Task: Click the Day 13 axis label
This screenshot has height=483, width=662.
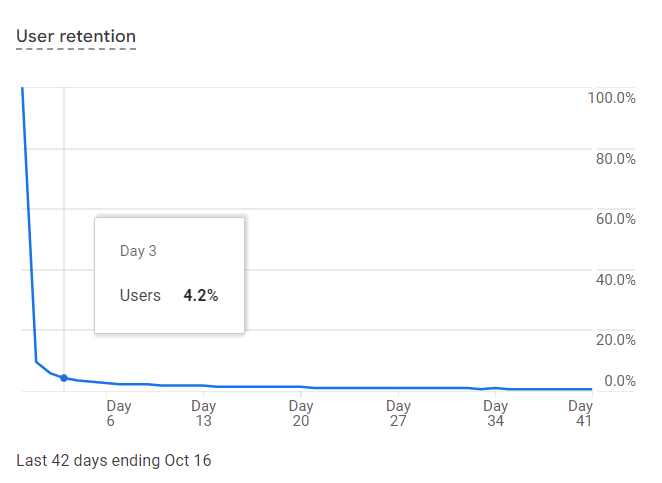Action: (203, 413)
